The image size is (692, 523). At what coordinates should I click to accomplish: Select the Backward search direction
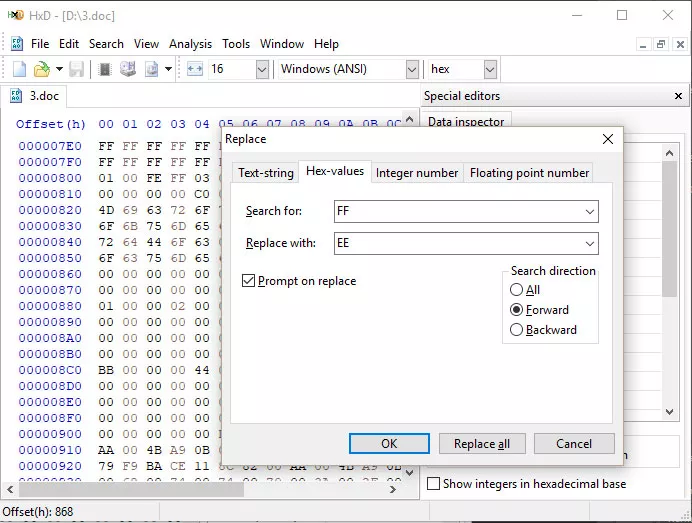[516, 330]
